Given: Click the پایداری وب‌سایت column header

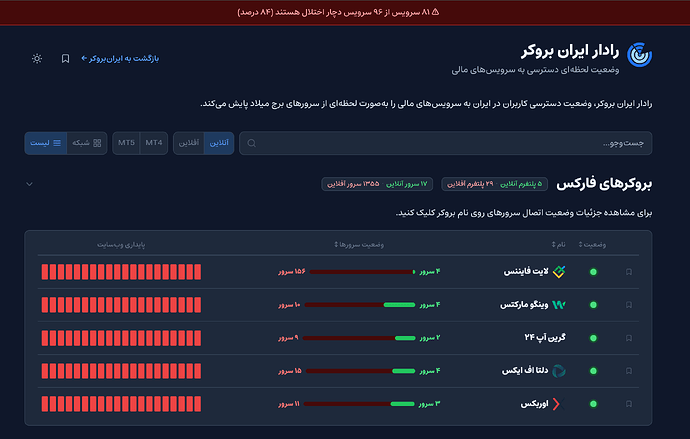Looking at the screenshot, I should pos(121,245).
